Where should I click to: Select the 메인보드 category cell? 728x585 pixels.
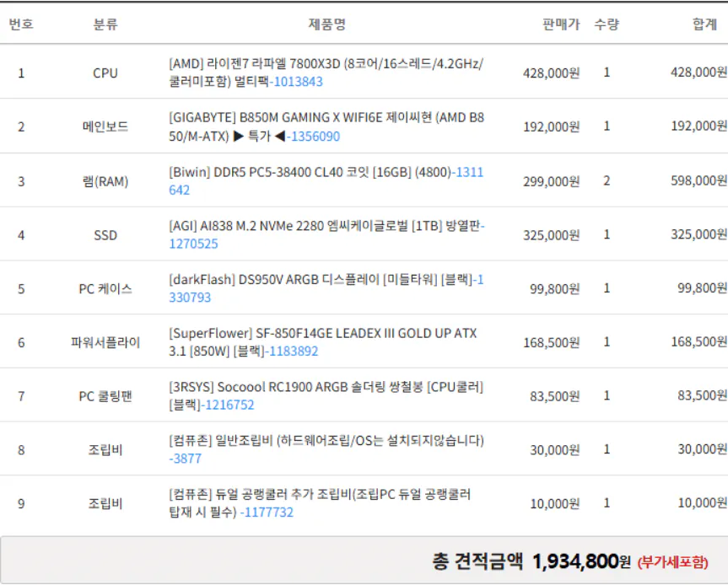105,126
